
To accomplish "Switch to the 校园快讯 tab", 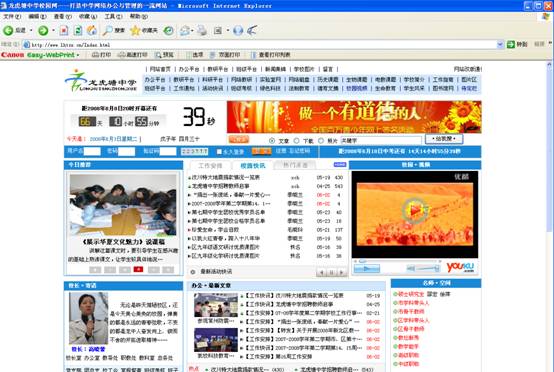I will [253, 165].
